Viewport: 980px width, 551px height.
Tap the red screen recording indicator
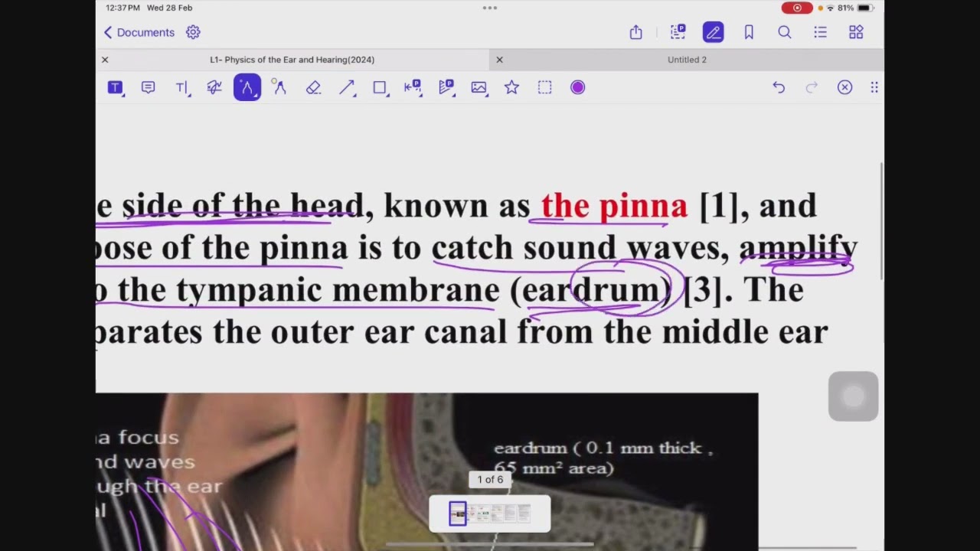click(x=797, y=8)
